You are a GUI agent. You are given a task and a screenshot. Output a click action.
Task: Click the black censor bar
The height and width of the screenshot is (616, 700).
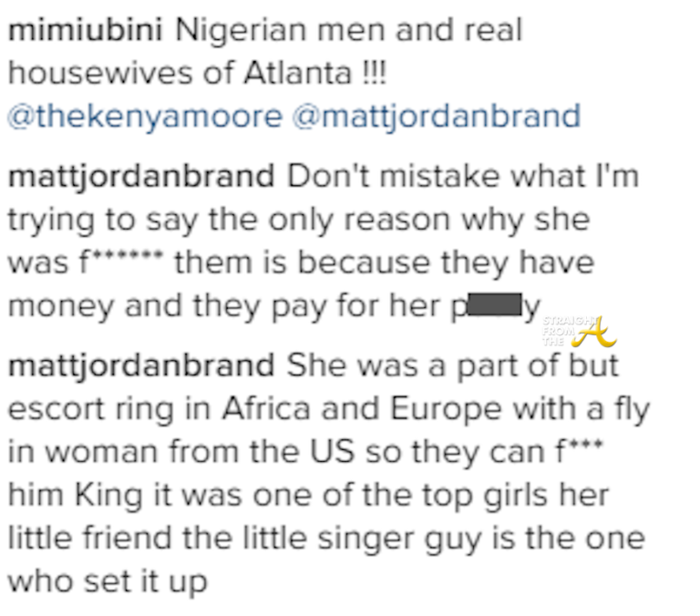[499, 306]
